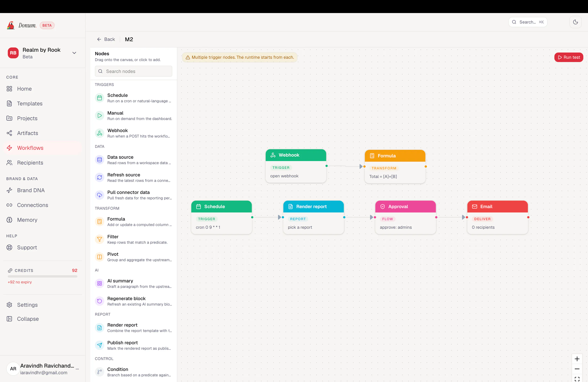Select the Formula node on the canvas
The width and height of the screenshot is (588, 382).
pos(395,166)
